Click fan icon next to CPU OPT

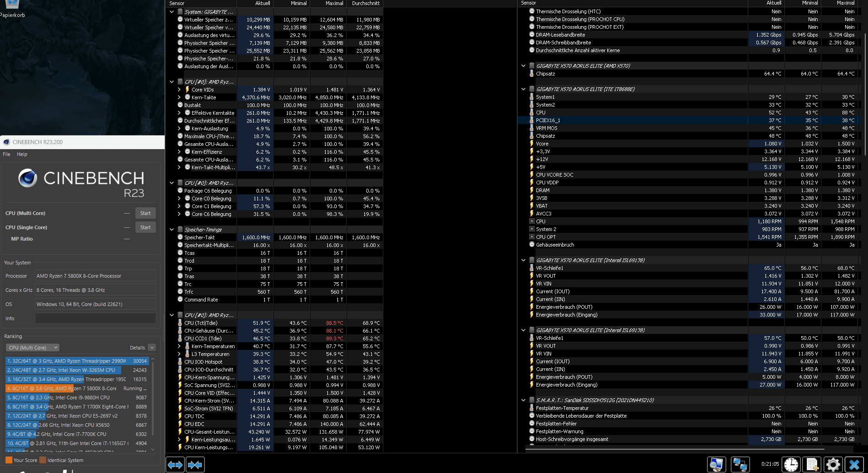point(532,237)
